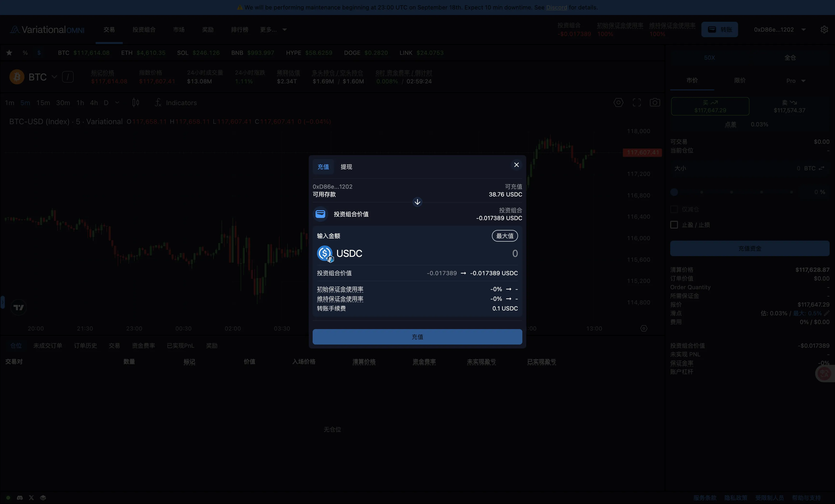The height and width of the screenshot is (504, 835).
Task: Select the 15m chart timeframe
Action: tap(43, 103)
